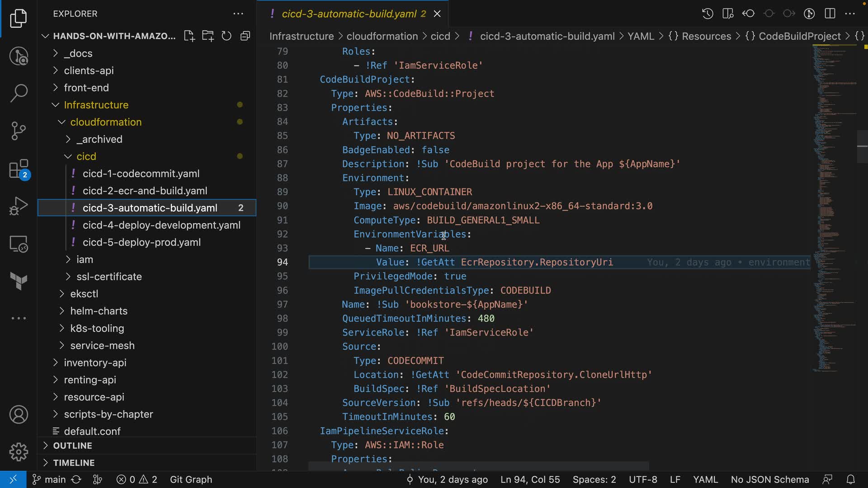Expand the OUTLINE section
Viewport: 868px width, 488px height.
tap(72, 446)
